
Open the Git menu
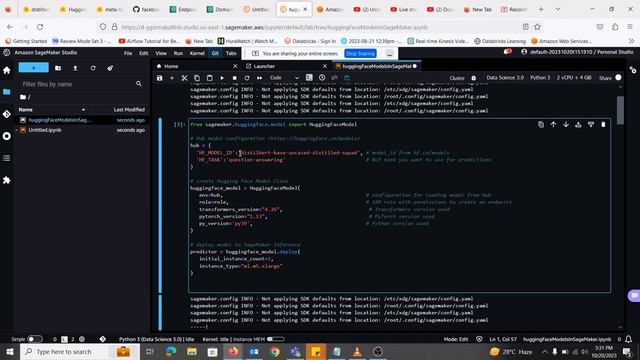tap(215, 53)
